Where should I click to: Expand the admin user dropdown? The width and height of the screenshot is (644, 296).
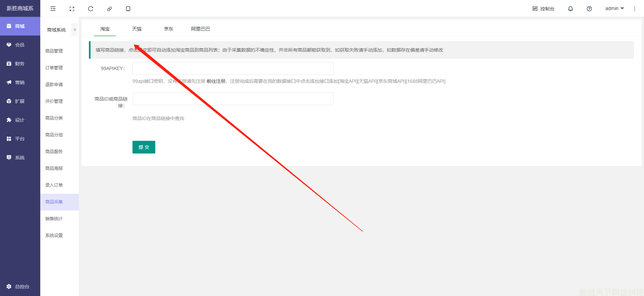click(x=614, y=9)
